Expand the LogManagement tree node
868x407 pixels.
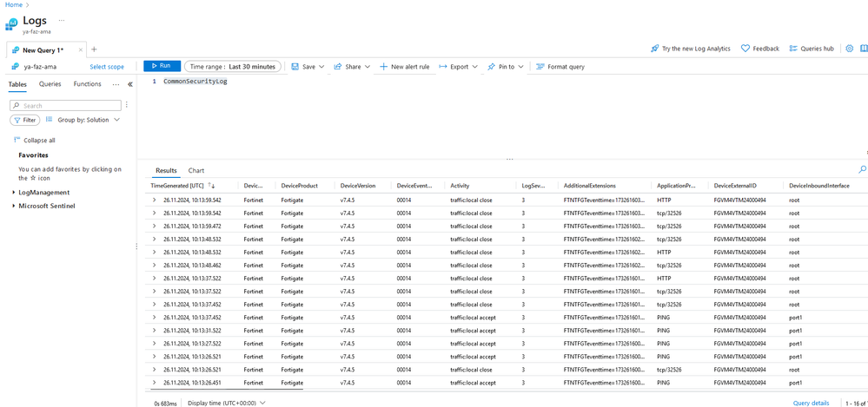point(13,193)
